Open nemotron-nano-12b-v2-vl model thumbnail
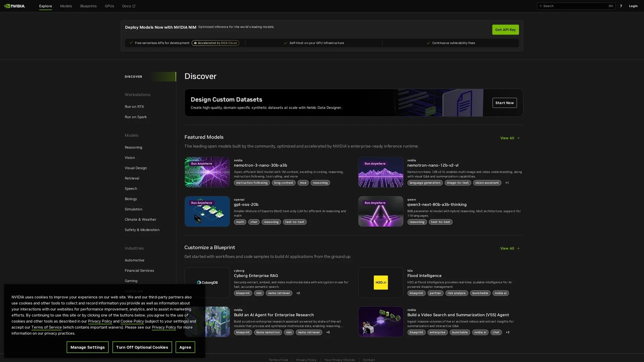This screenshot has width=644, height=362. click(381, 172)
